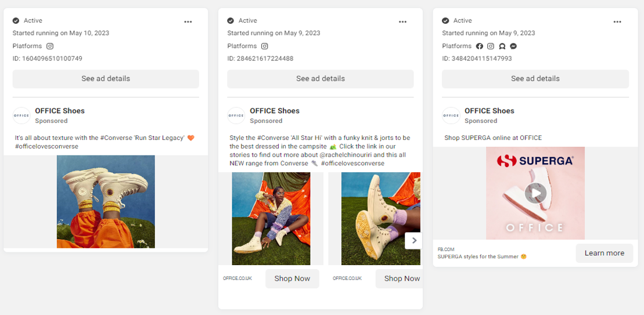Click the OFFICE logo avatar on the Run Star Legacy ad
The image size is (644, 315).
click(21, 115)
